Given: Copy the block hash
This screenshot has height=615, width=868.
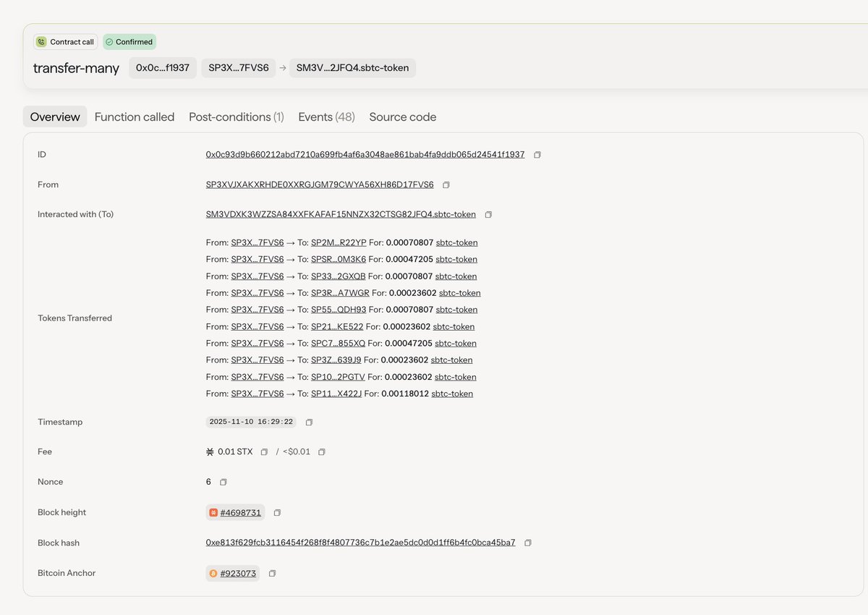Looking at the screenshot, I should [x=527, y=542].
